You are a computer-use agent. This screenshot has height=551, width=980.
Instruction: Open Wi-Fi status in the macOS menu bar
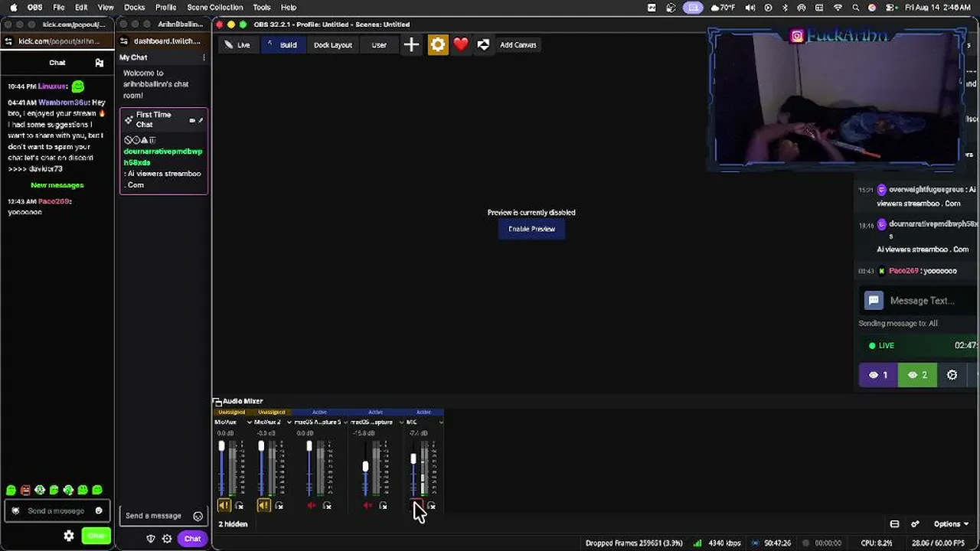coord(838,8)
